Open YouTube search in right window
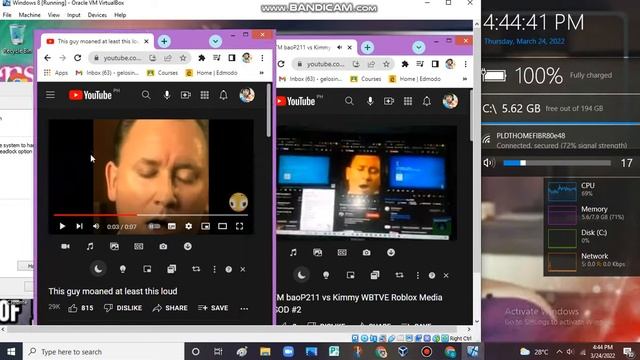The width and height of the screenshot is (640, 360). click(x=349, y=101)
